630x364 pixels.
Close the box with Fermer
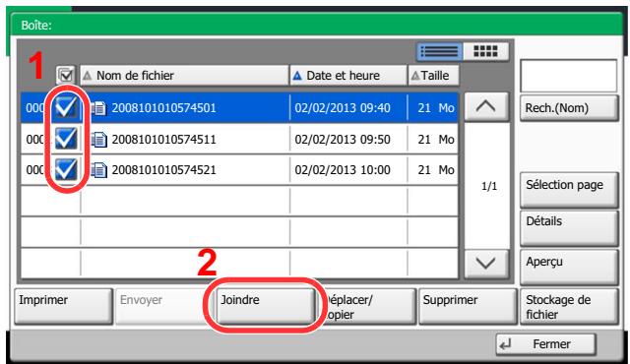click(x=546, y=344)
